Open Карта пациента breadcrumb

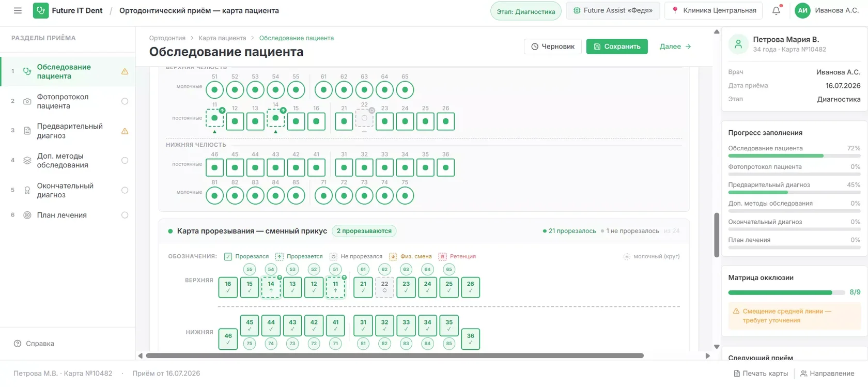click(222, 38)
